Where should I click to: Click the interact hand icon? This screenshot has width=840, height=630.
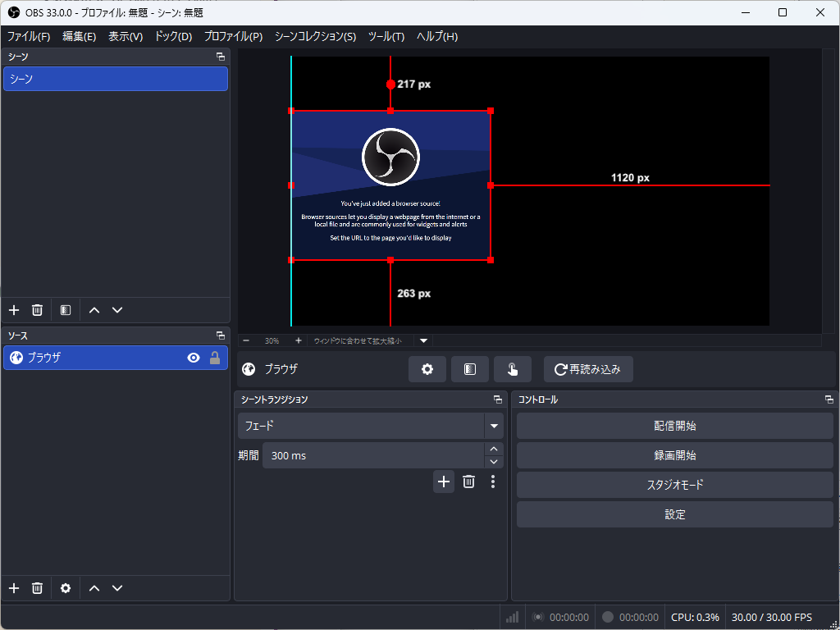[513, 369]
